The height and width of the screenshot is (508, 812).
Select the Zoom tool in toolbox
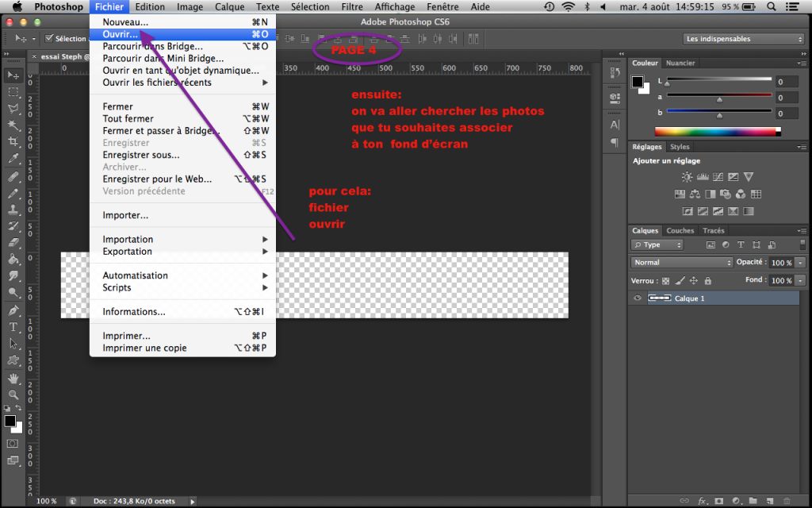point(13,395)
